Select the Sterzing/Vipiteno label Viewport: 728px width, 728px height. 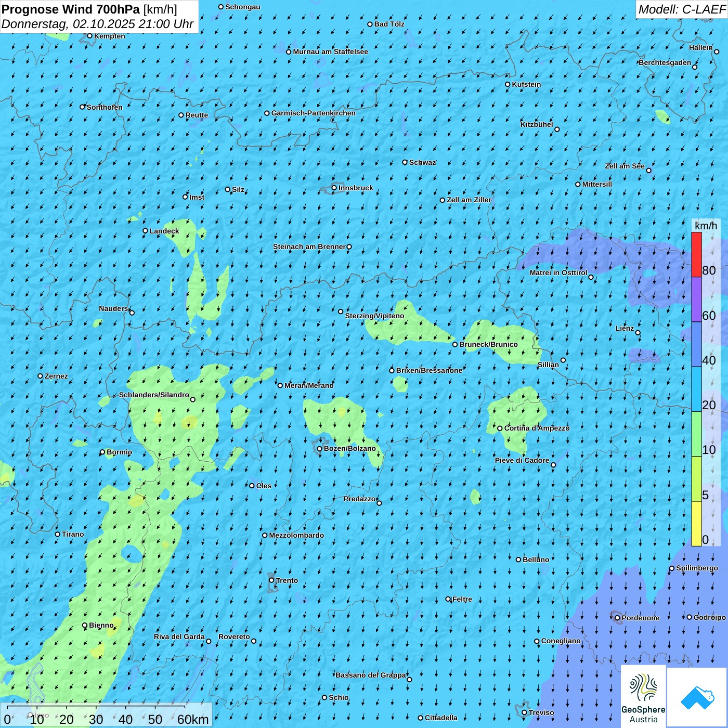tap(374, 316)
